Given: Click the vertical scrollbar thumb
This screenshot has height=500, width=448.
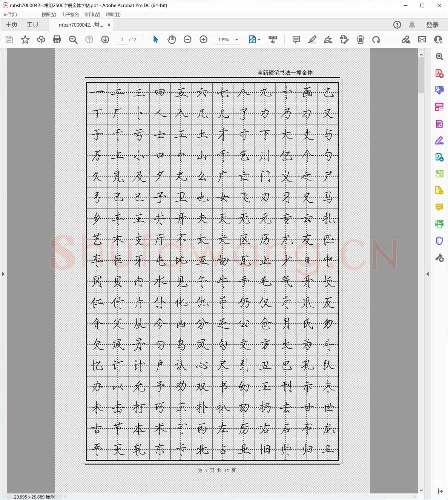Looking at the screenshot, I should tap(421, 75).
